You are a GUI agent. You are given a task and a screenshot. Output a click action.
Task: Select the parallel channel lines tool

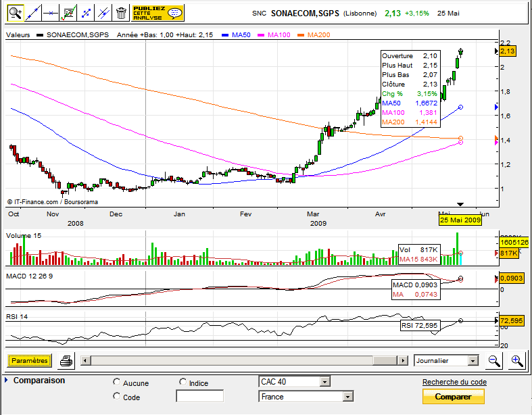[x=103, y=14]
